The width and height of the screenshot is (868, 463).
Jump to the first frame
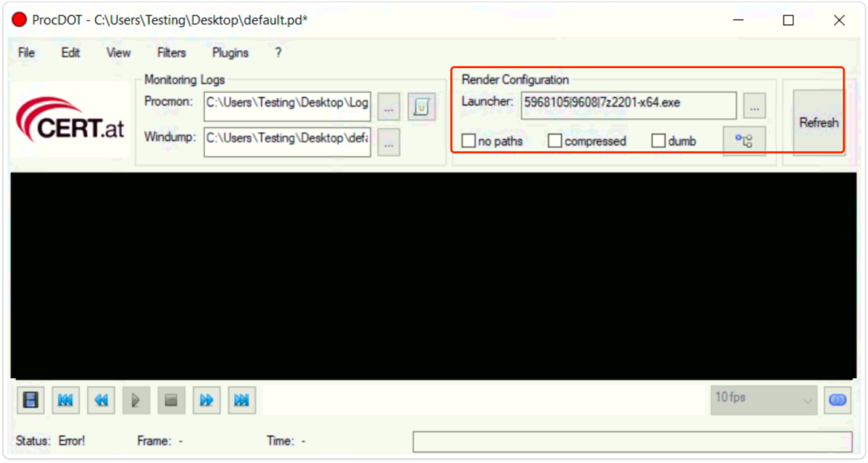click(x=66, y=400)
